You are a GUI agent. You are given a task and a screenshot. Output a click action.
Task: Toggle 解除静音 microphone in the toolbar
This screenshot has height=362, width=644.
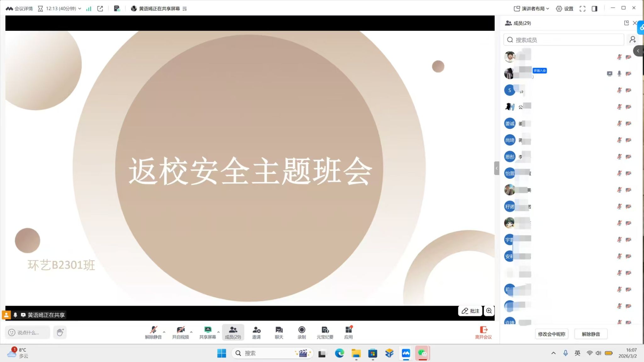[x=153, y=332]
